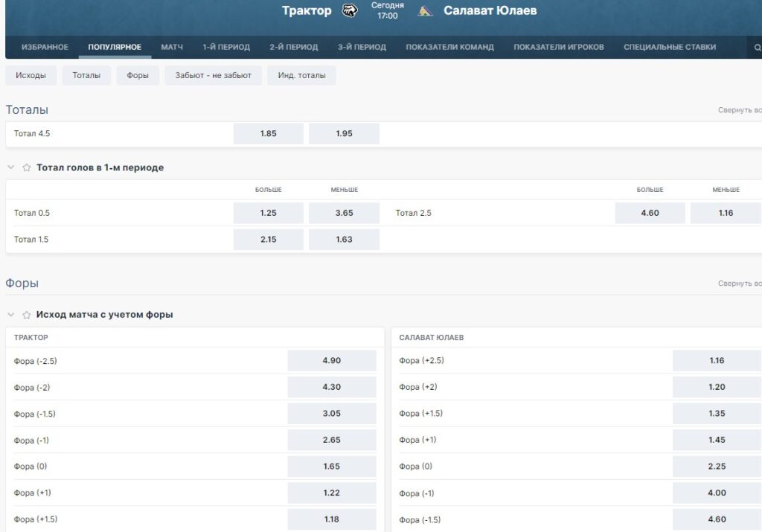Select Салават Юлаев Фора (0) odds 2.25
This screenshot has width=762, height=532.
(x=717, y=467)
